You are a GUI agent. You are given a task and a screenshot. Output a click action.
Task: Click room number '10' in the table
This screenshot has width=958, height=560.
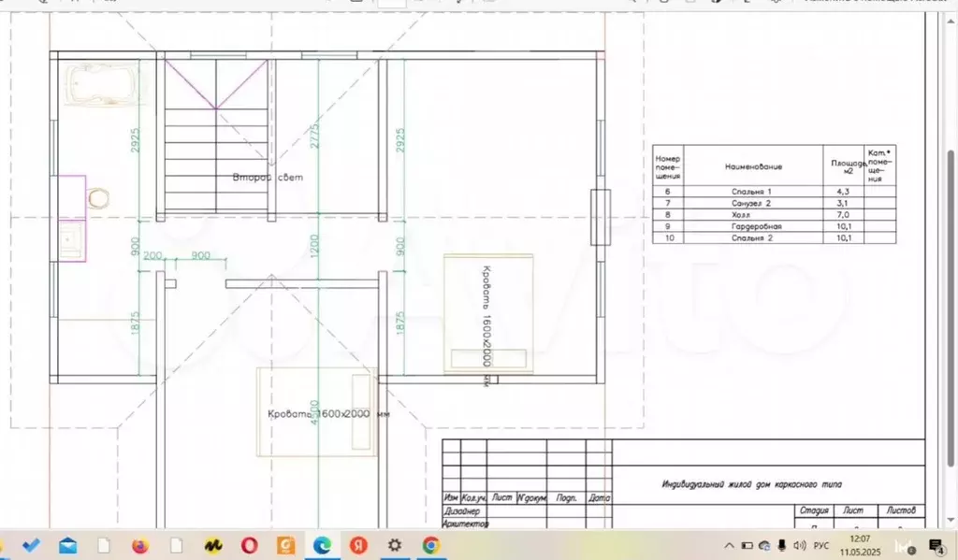(x=669, y=238)
